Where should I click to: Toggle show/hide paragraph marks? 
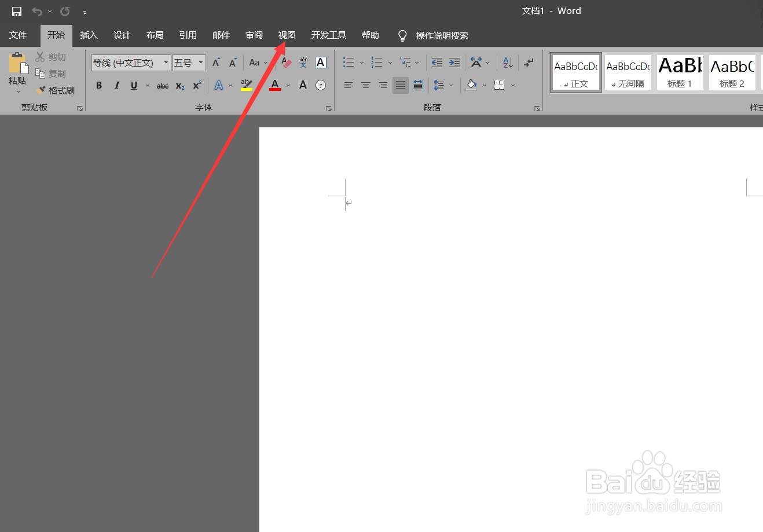[x=529, y=63]
